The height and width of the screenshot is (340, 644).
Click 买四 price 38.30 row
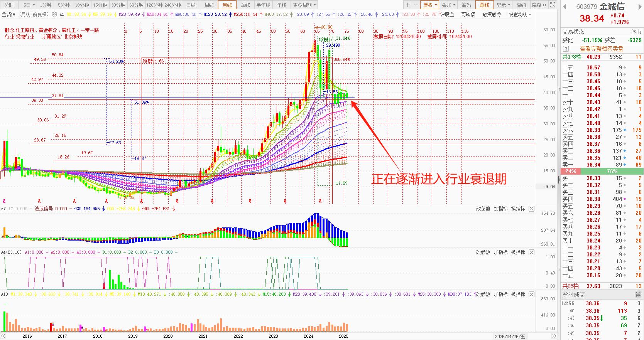602,199
